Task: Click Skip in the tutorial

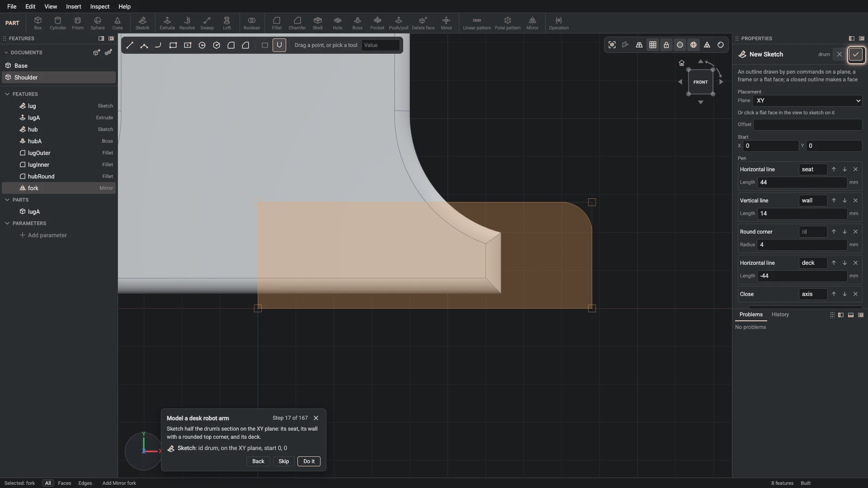Action: coord(283,461)
